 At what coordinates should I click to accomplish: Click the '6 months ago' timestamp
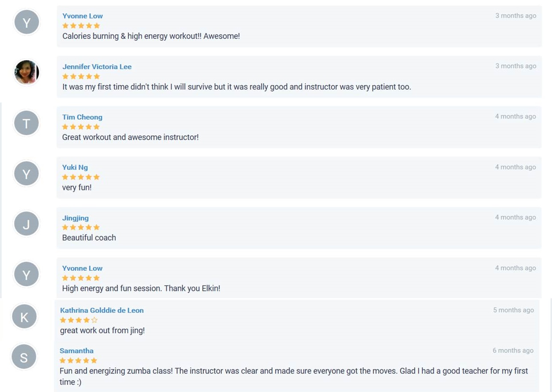pyautogui.click(x=513, y=350)
